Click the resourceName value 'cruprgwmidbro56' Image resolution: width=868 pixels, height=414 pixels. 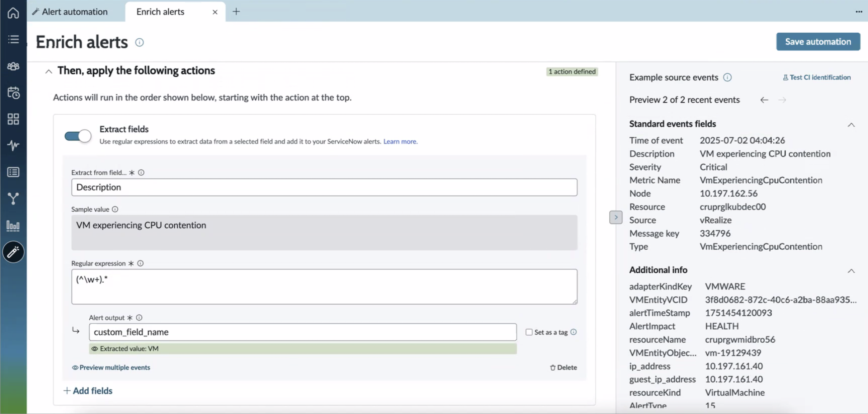tap(740, 340)
